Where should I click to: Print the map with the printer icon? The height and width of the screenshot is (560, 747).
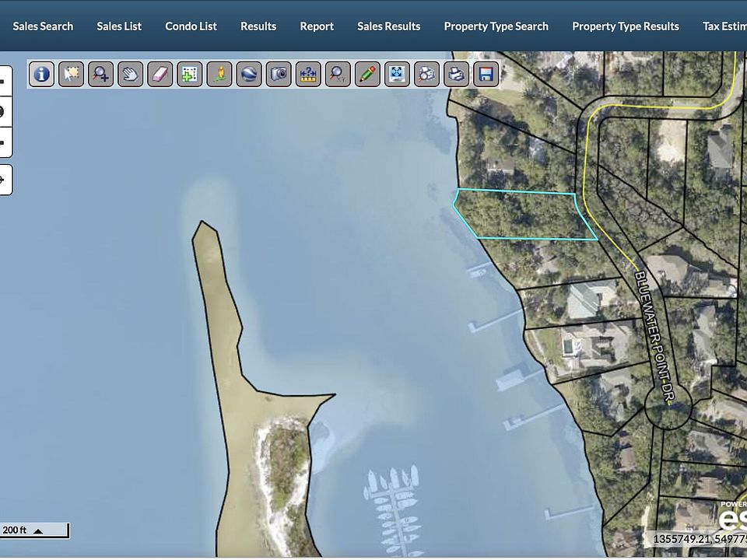[x=456, y=75]
